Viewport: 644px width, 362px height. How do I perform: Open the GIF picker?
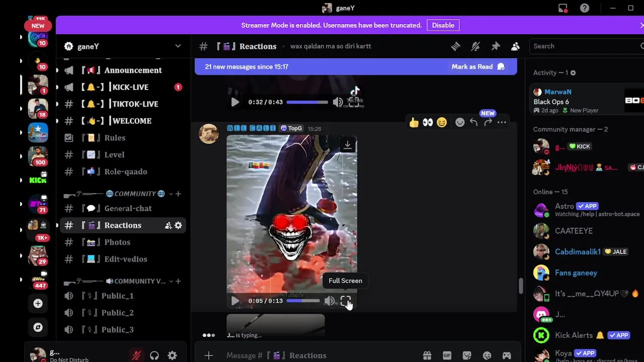click(447, 355)
